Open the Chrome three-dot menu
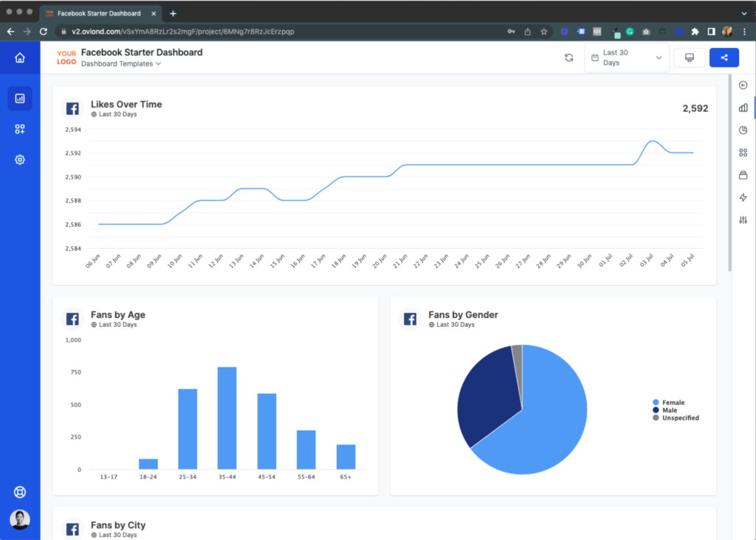The image size is (756, 540). 744,32
